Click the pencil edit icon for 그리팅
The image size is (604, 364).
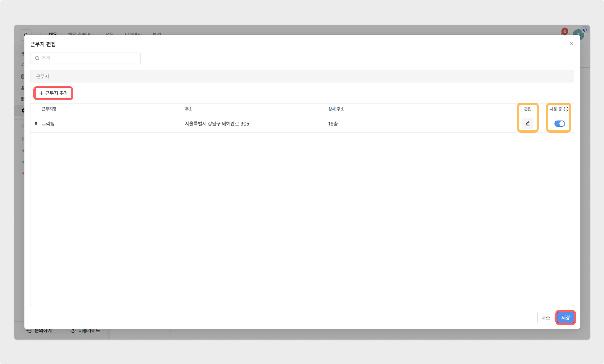(x=527, y=124)
